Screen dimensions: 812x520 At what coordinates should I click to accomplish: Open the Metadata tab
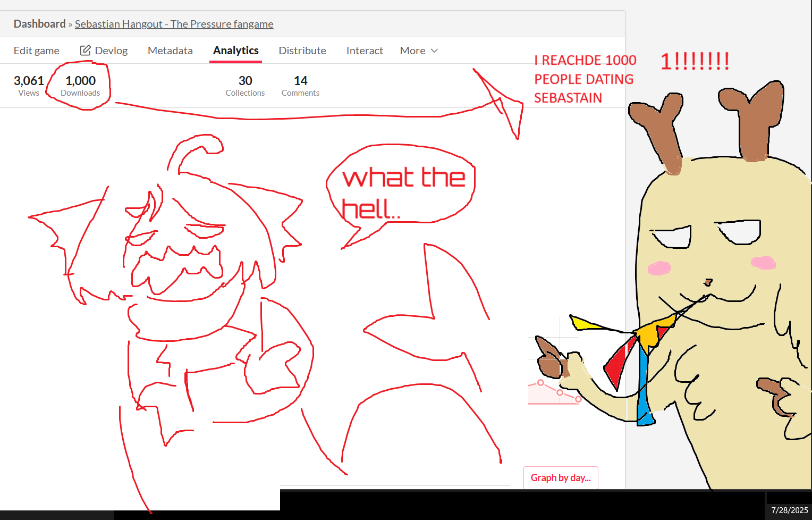(170, 51)
